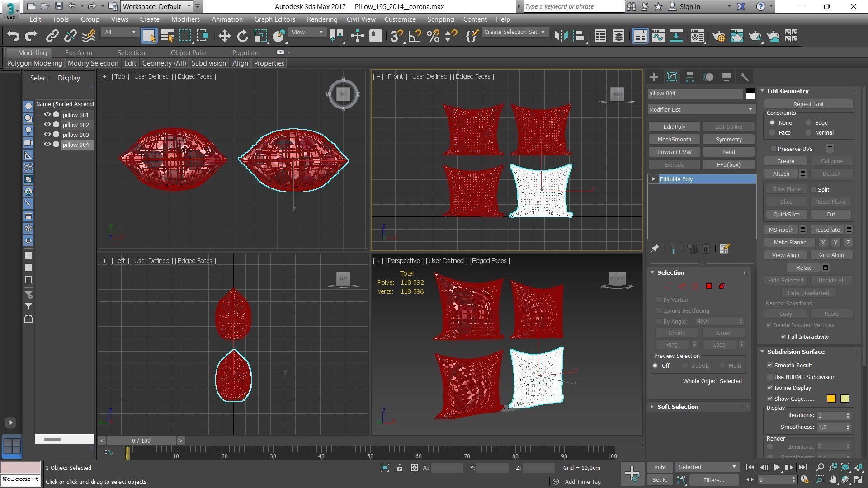Activate the Rotate tool
This screenshot has height=488, width=868.
[242, 36]
